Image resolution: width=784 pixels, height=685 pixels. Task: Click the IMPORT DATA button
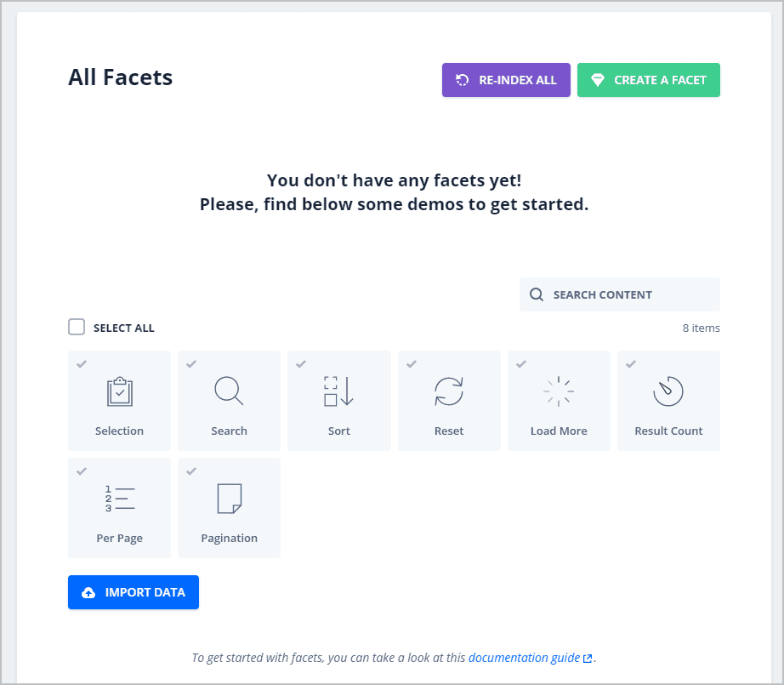pos(133,592)
